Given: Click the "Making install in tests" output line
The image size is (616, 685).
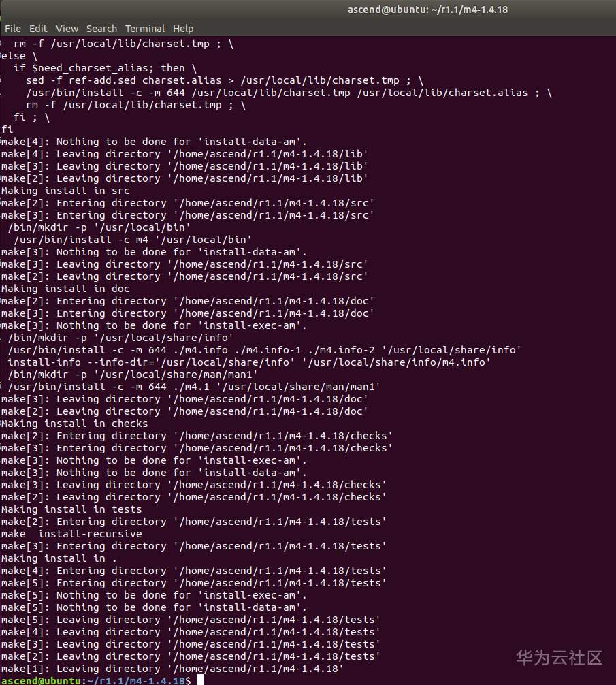Looking at the screenshot, I should pos(71,509).
